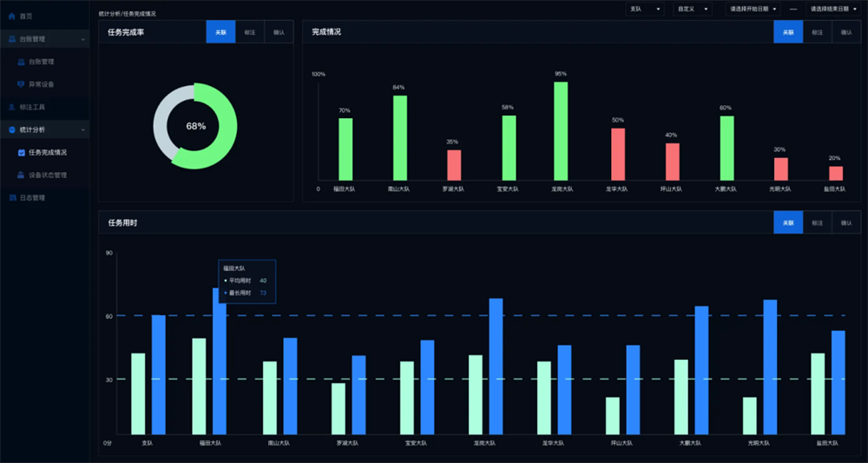Open 设备状态管理 menu item
This screenshot has height=463, width=868.
54,175
